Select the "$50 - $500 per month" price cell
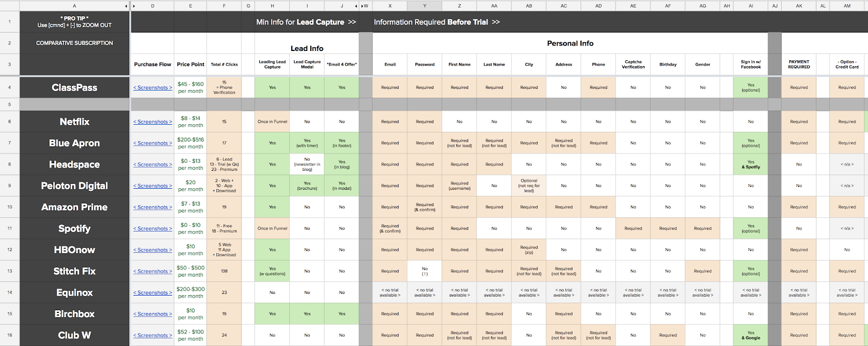 pyautogui.click(x=190, y=271)
